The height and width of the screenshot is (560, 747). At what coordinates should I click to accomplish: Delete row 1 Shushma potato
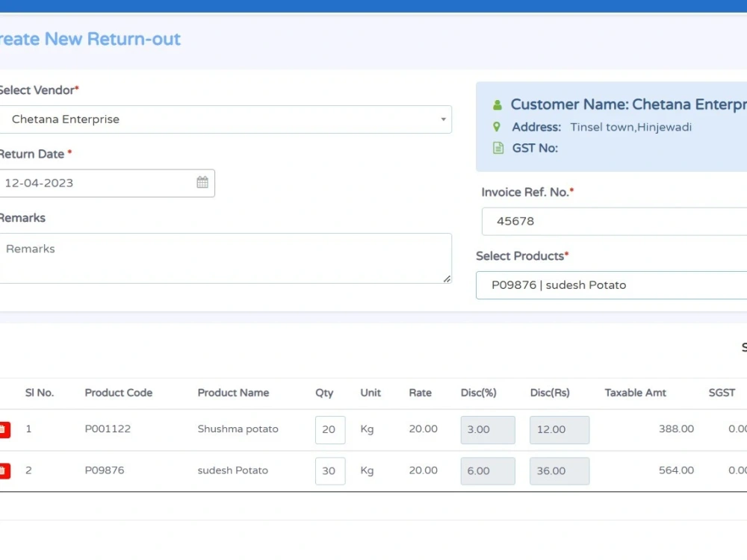4,429
